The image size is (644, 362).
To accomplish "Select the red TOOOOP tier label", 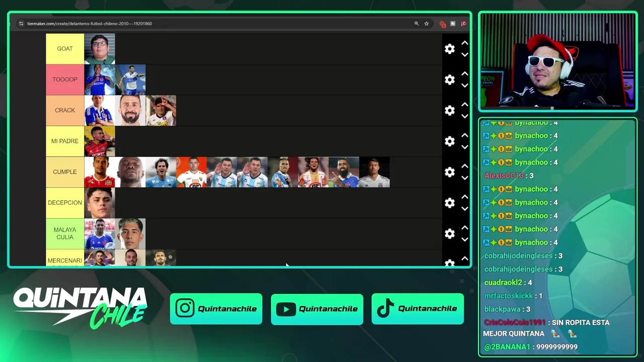I will [x=65, y=79].
